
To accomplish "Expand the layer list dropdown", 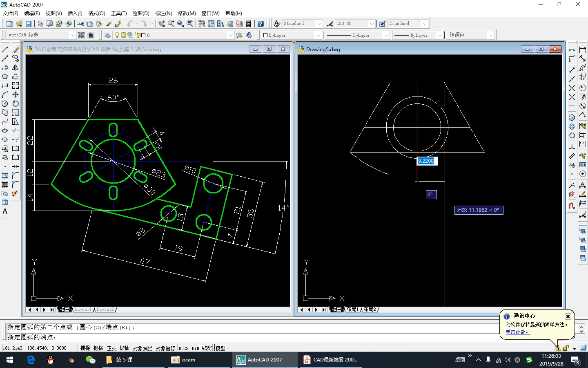I will (231, 35).
